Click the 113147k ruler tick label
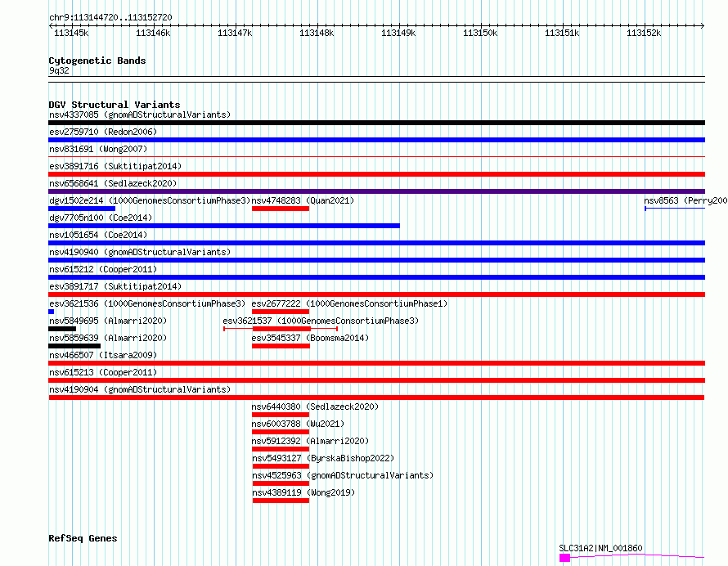The image size is (728, 566). (235, 33)
